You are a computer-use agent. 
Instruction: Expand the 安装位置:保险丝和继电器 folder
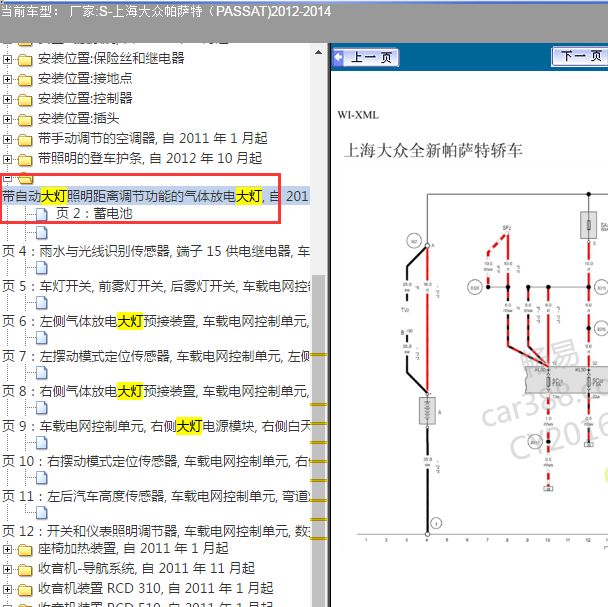click(7, 59)
